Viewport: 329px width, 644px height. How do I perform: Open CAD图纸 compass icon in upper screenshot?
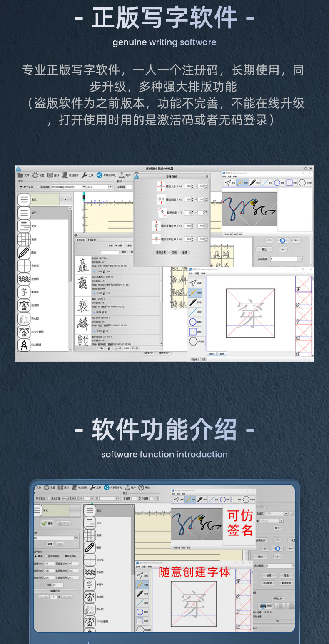click(x=24, y=345)
